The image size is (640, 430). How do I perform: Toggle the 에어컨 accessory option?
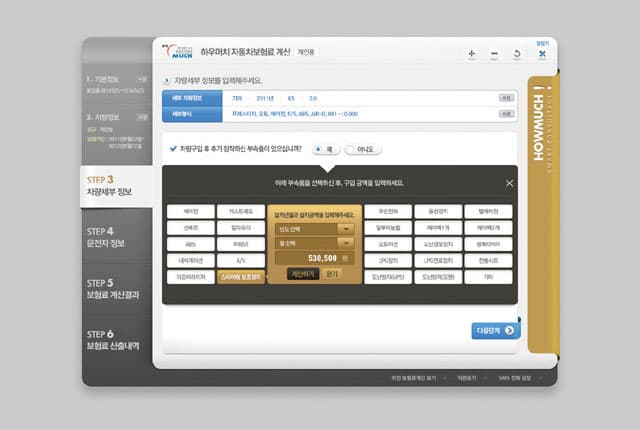[x=191, y=211]
